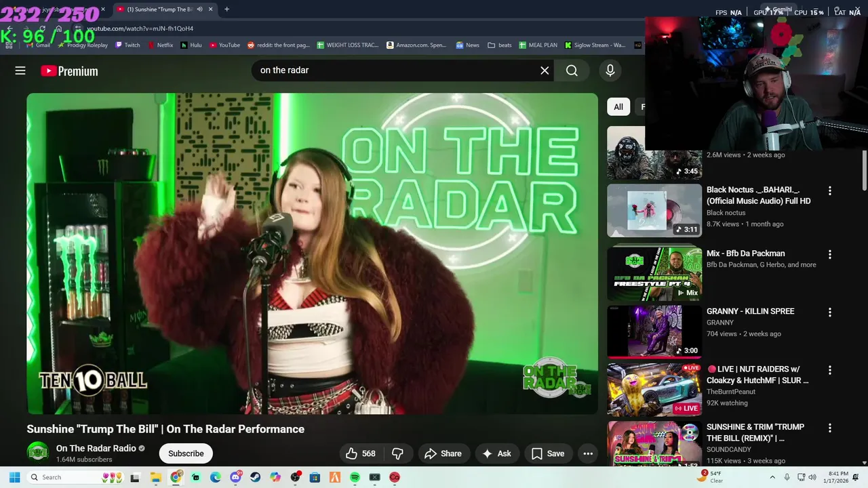Mute the tab via speaker icon
Viewport: 868px width, 488px height.
199,9
